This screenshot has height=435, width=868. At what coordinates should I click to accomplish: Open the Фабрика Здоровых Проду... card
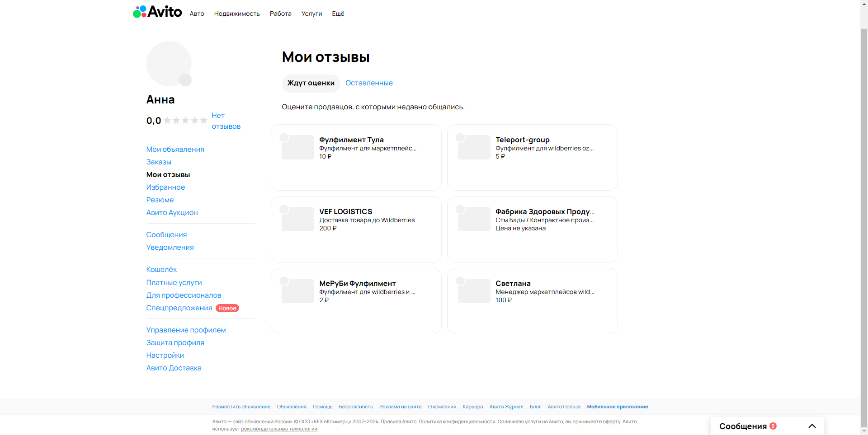click(x=533, y=229)
